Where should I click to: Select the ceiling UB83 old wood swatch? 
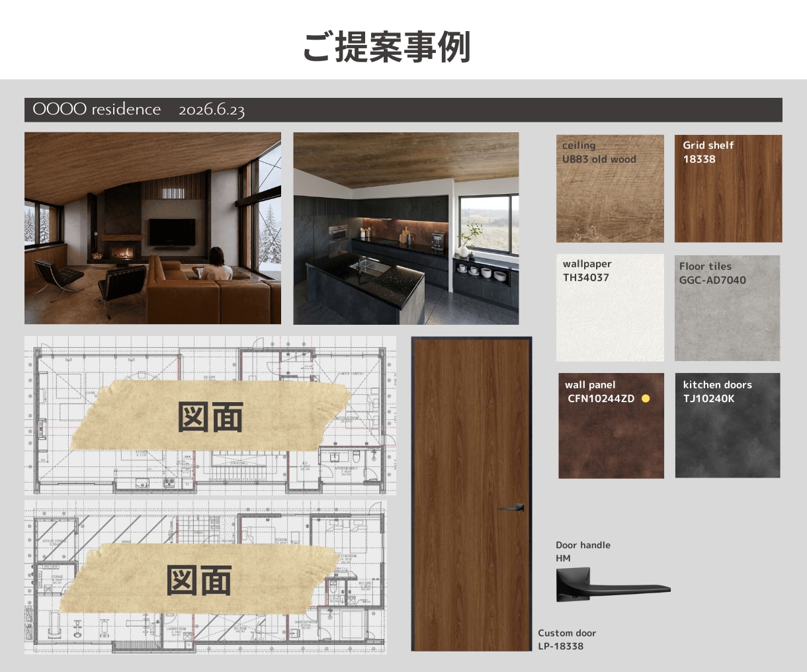610,189
